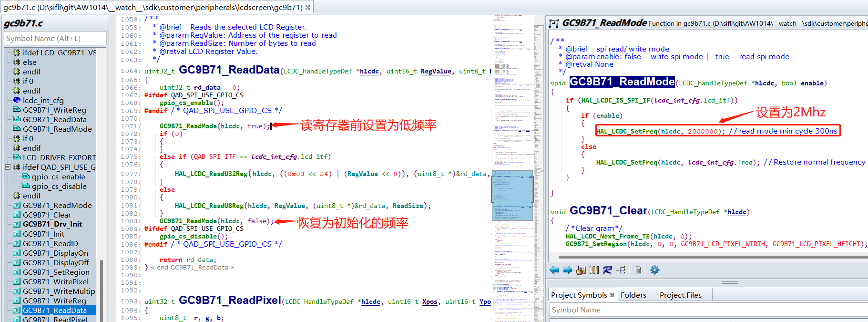Viewport: 868px width, 322px height.
Task: Click line number 1083 in the editor gutter
Action: pyautogui.click(x=130, y=221)
